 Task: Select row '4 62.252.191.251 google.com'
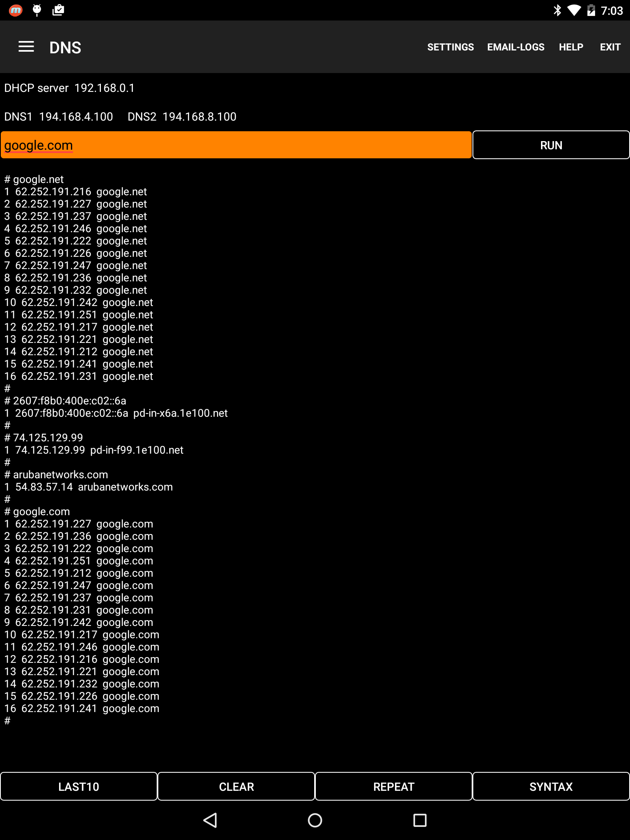pos(79,561)
